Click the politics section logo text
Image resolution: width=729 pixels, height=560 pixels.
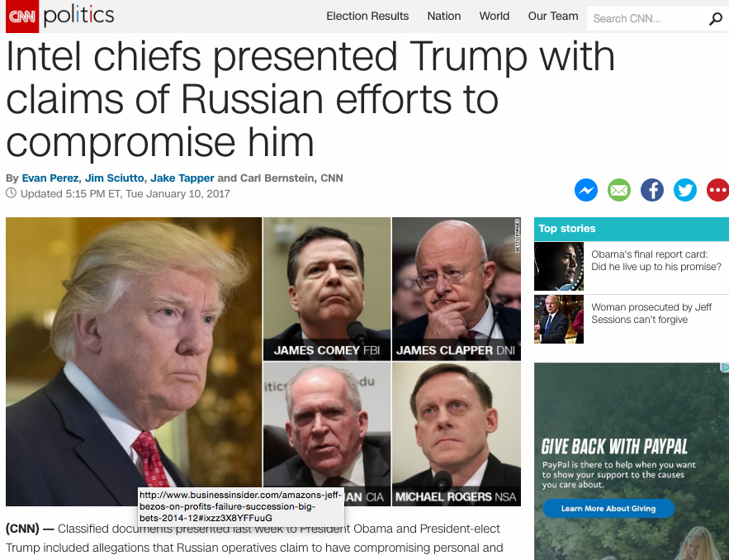[78, 17]
